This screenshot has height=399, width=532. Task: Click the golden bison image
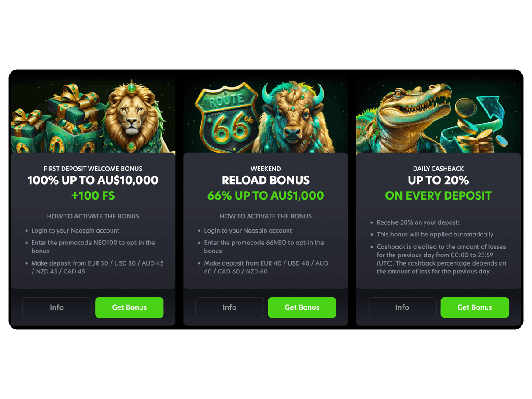(x=295, y=118)
